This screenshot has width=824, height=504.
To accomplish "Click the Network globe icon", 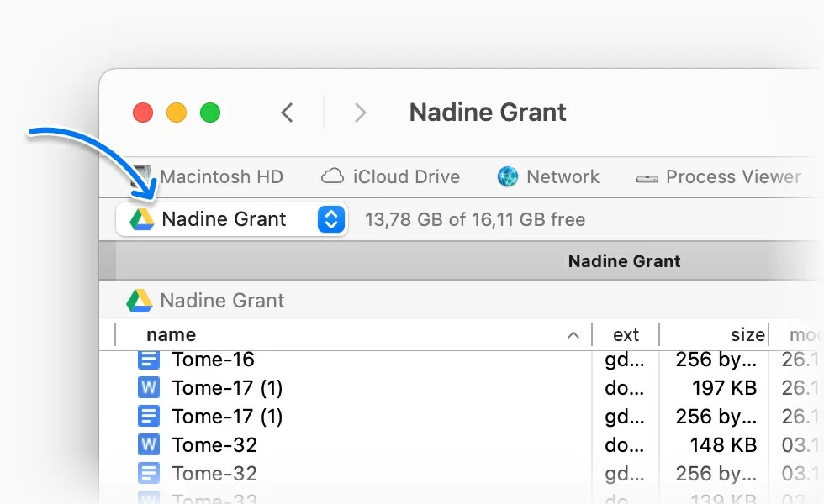I will tap(508, 177).
